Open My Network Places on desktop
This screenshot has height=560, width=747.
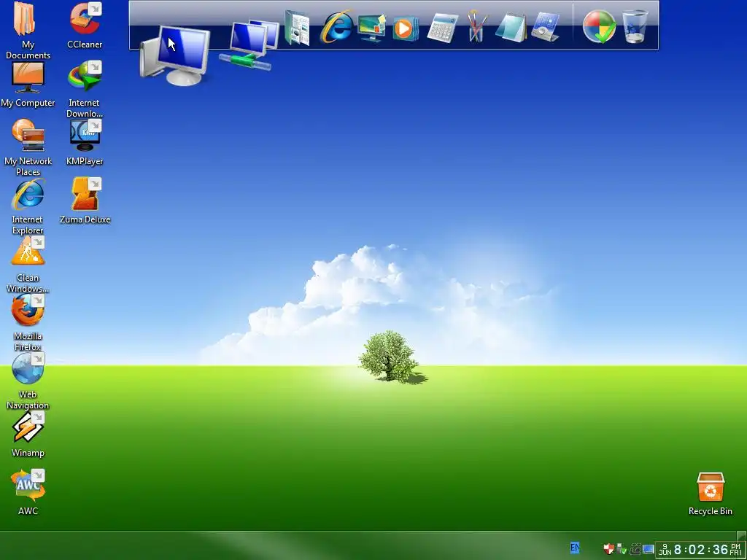(x=28, y=135)
